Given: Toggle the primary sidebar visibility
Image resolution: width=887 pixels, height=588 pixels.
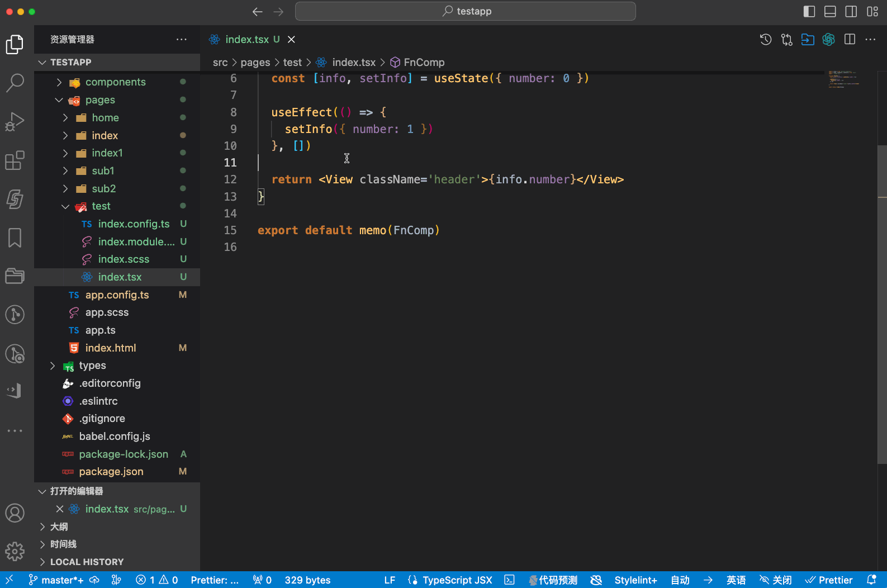Looking at the screenshot, I should pyautogui.click(x=809, y=12).
